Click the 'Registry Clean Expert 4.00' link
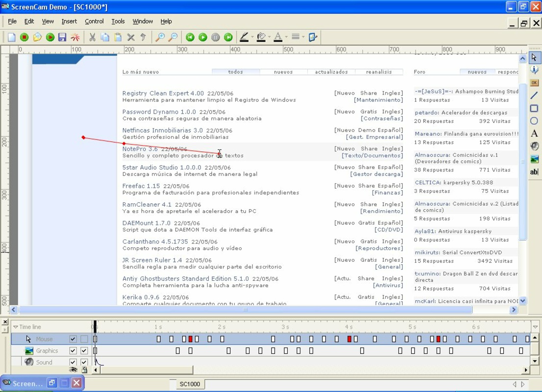This screenshot has height=392, width=542. click(163, 93)
